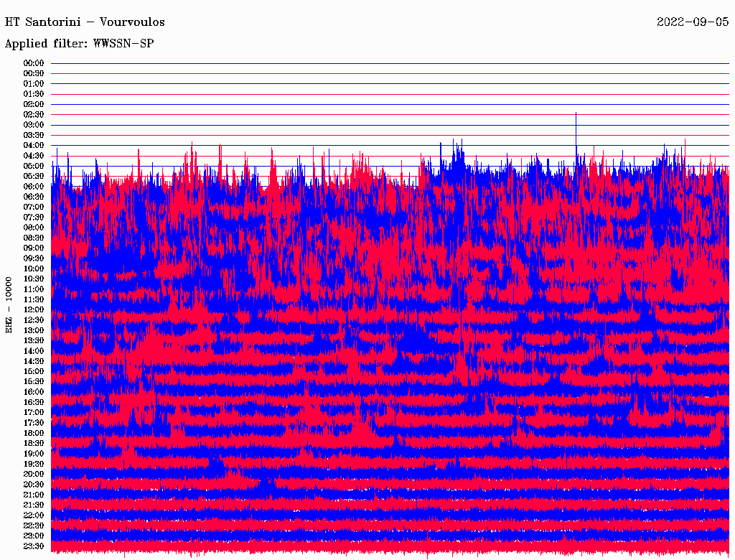This screenshot has width=735, height=560.
Task: Select the 23:30 time label
Action: point(34,546)
